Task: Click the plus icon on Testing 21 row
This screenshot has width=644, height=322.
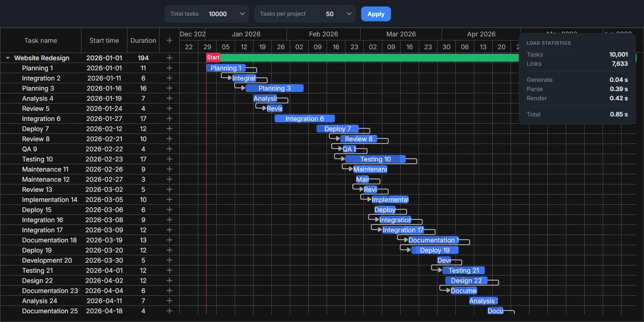Action: pos(169,270)
